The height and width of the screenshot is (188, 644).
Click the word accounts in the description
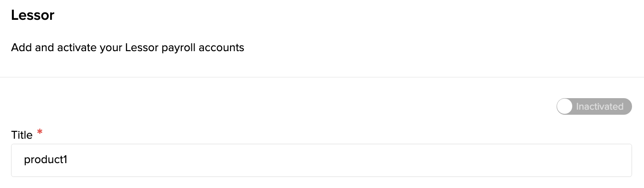click(x=221, y=47)
